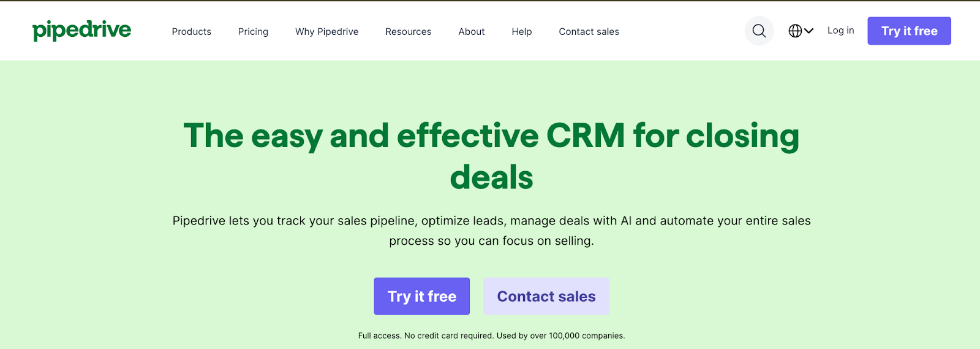Click the word CRM in the headline
980x349 pixels.
(585, 136)
